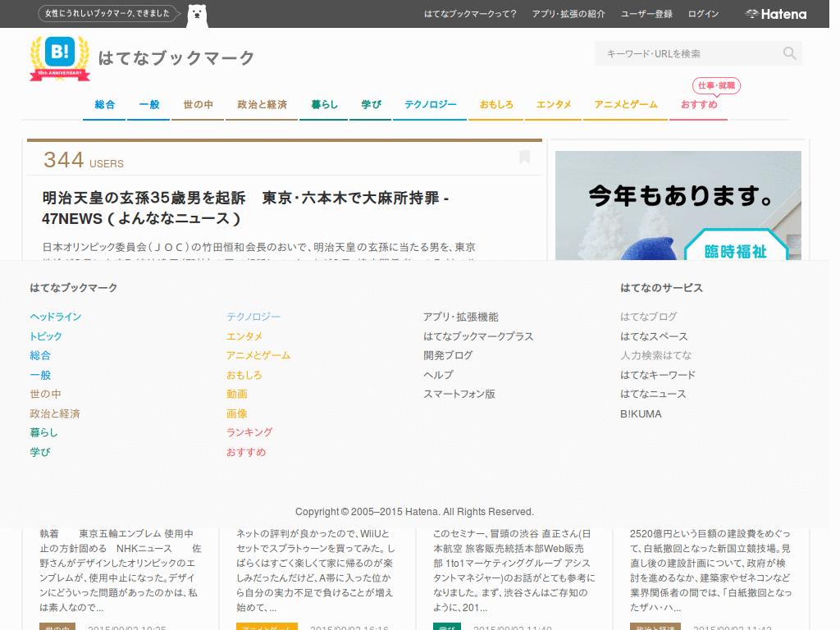Open the おもしろ tab
The image size is (840, 630).
tap(496, 104)
